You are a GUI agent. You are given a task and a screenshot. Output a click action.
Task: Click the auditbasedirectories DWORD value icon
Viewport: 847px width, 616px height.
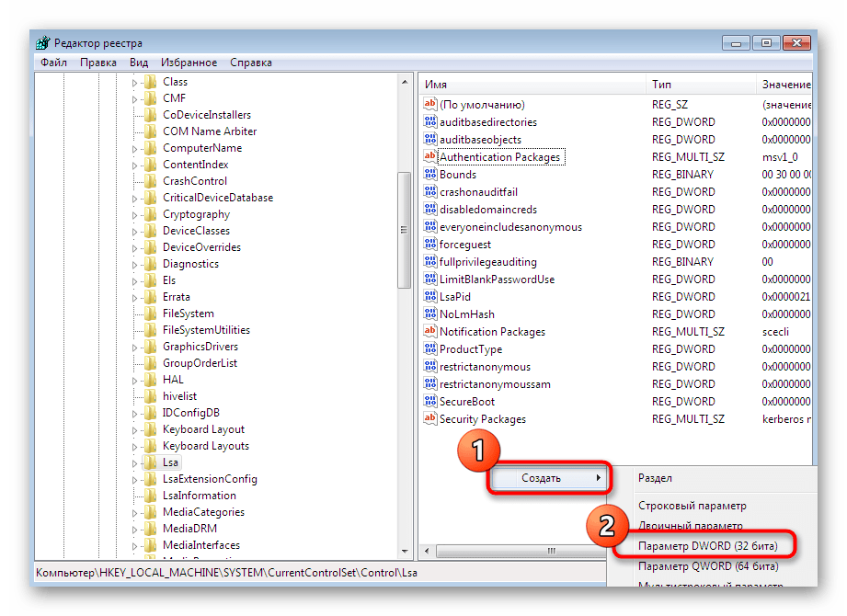pyautogui.click(x=429, y=122)
